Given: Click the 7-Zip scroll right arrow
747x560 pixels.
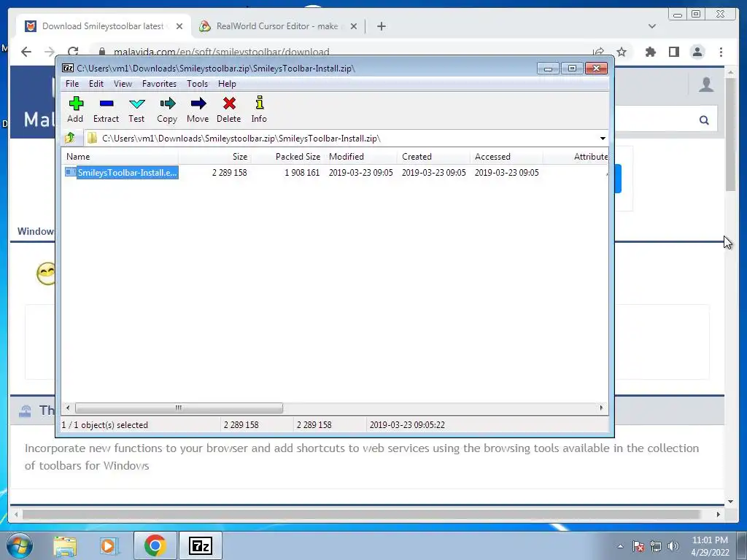Looking at the screenshot, I should [601, 408].
